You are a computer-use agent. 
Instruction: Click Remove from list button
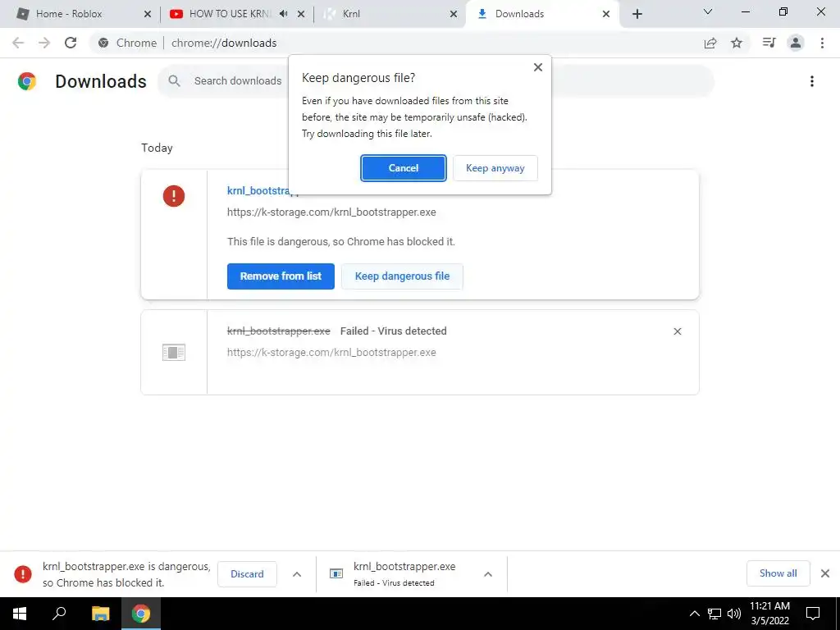281,276
